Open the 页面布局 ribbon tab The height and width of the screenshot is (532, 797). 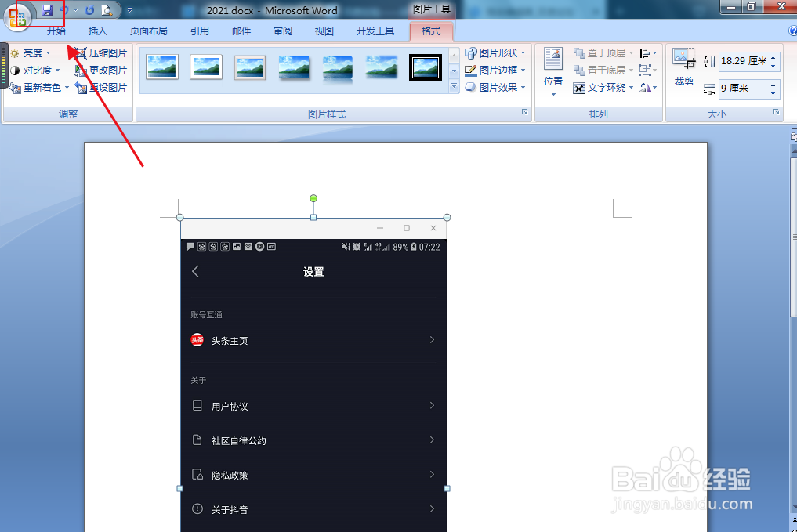148,31
